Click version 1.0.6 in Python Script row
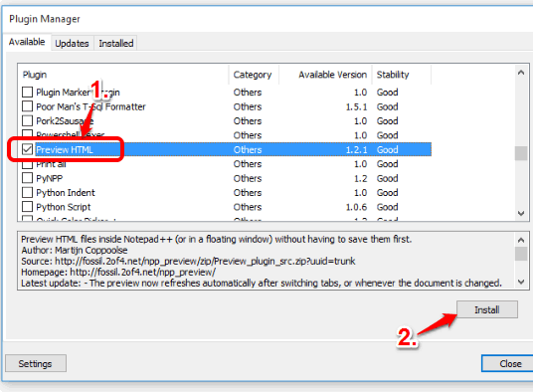This screenshot has width=533, height=392. pyautogui.click(x=356, y=207)
